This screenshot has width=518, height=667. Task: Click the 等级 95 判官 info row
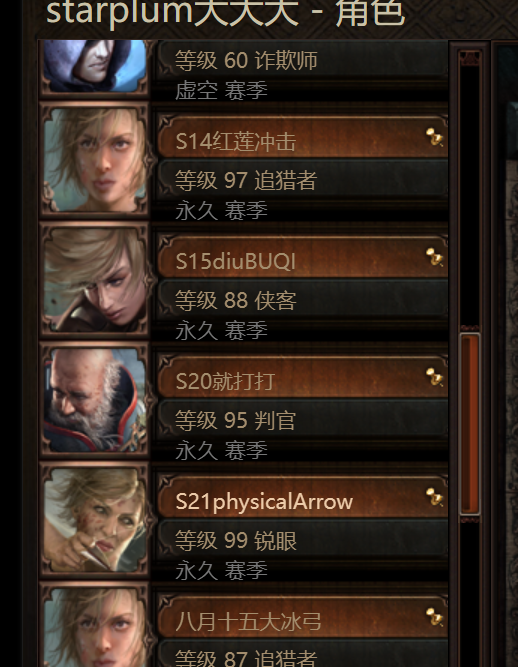click(x=302, y=420)
